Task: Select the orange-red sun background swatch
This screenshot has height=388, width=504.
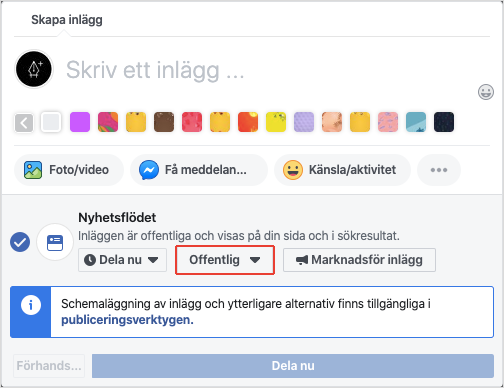Action: [x=248, y=122]
